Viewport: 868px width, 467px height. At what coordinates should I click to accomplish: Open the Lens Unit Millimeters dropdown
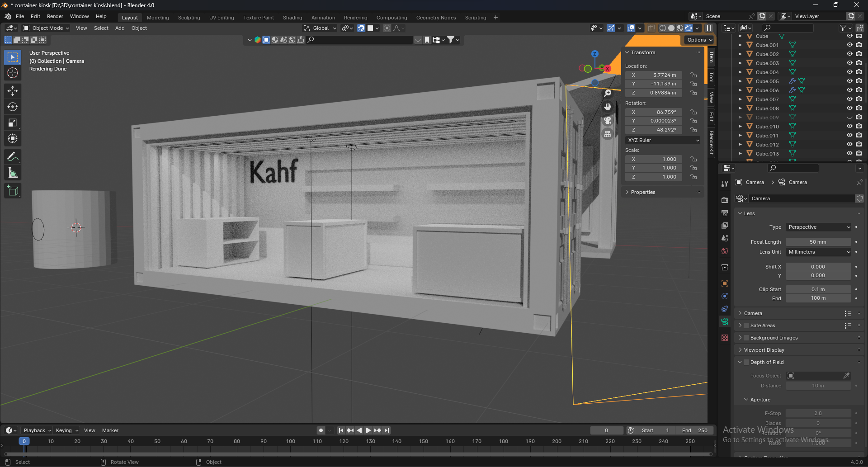[x=819, y=252]
